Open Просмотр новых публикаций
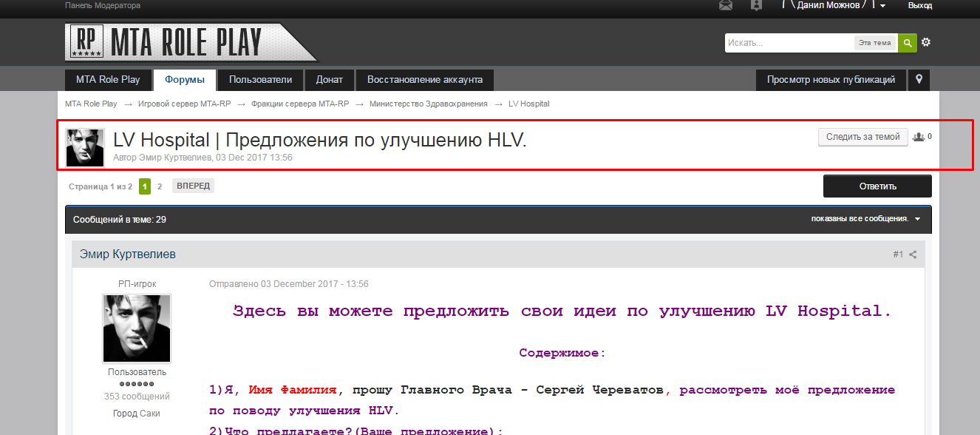The height and width of the screenshot is (435, 980). pos(831,80)
